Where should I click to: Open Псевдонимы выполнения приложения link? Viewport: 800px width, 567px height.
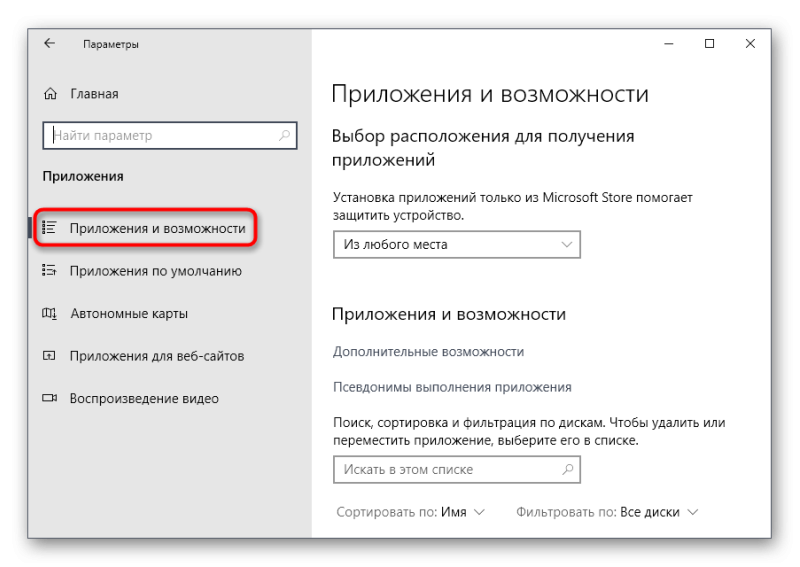click(452, 387)
